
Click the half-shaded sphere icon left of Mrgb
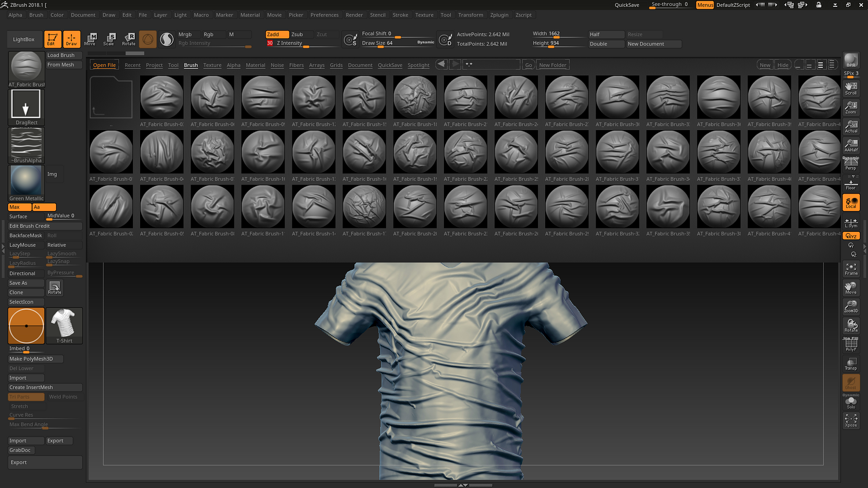click(167, 39)
